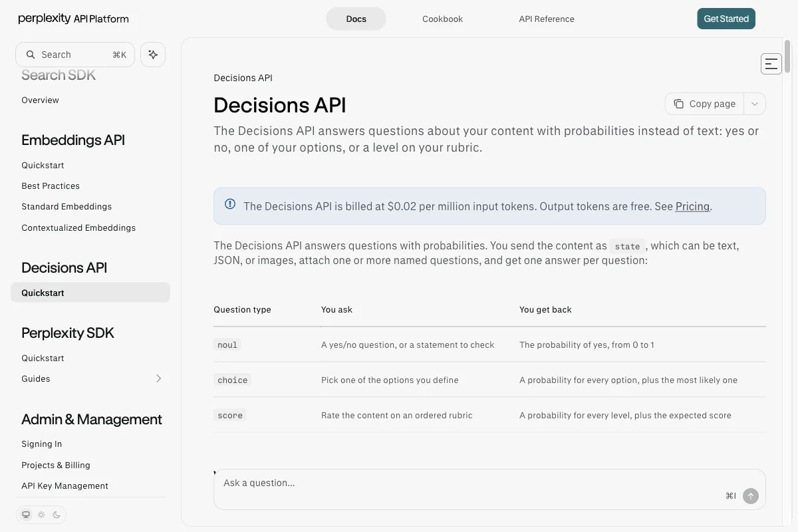Go to Signing In page
Screen dimensions: 798x532
pyautogui.click(x=41, y=444)
